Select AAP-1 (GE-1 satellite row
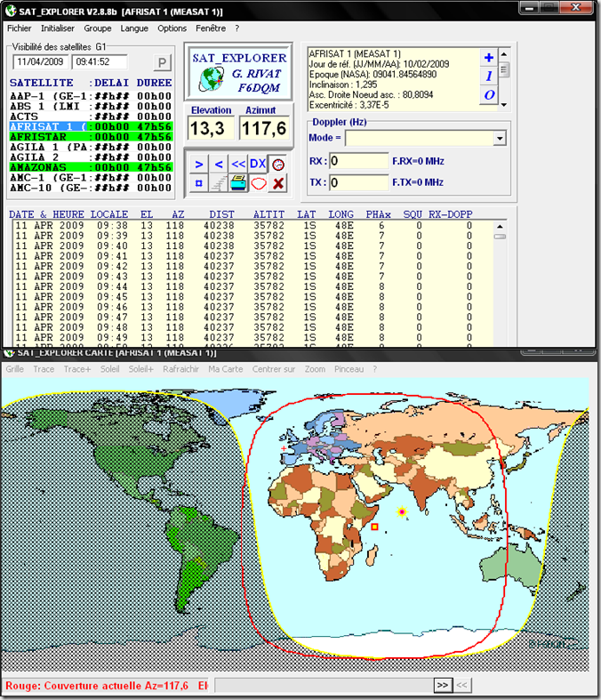The image size is (601, 700). coord(91,96)
